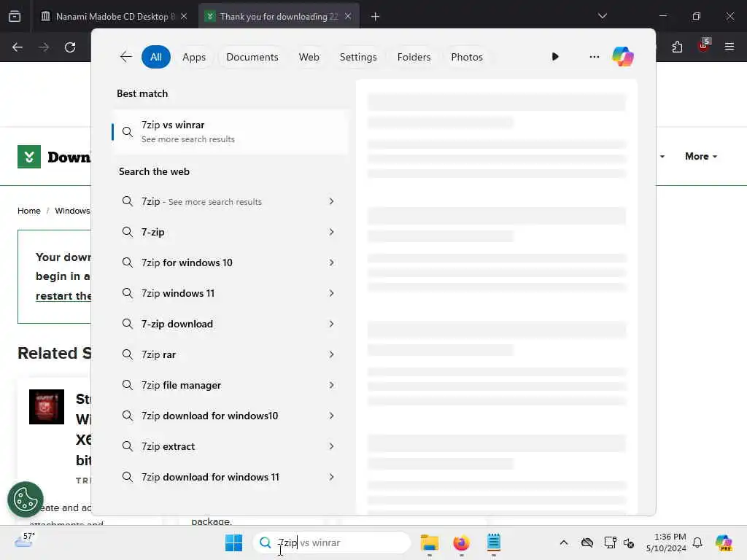Open the three-dot options menu in search
The width and height of the screenshot is (747, 560).
[x=594, y=57]
